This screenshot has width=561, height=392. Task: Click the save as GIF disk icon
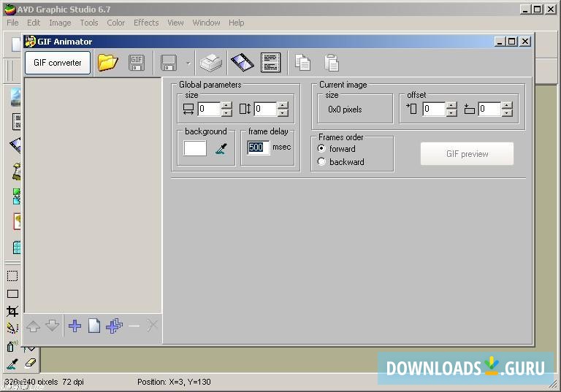(x=137, y=63)
